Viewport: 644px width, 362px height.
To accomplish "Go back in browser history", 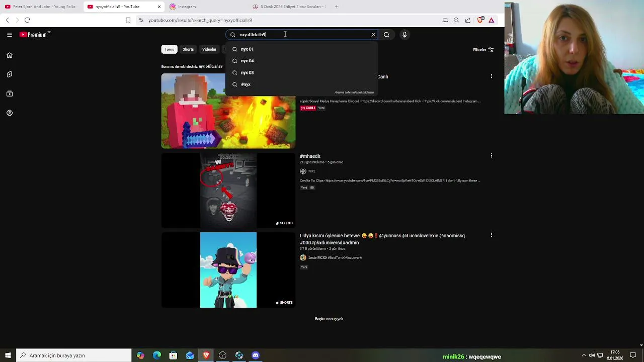I will (x=8, y=20).
